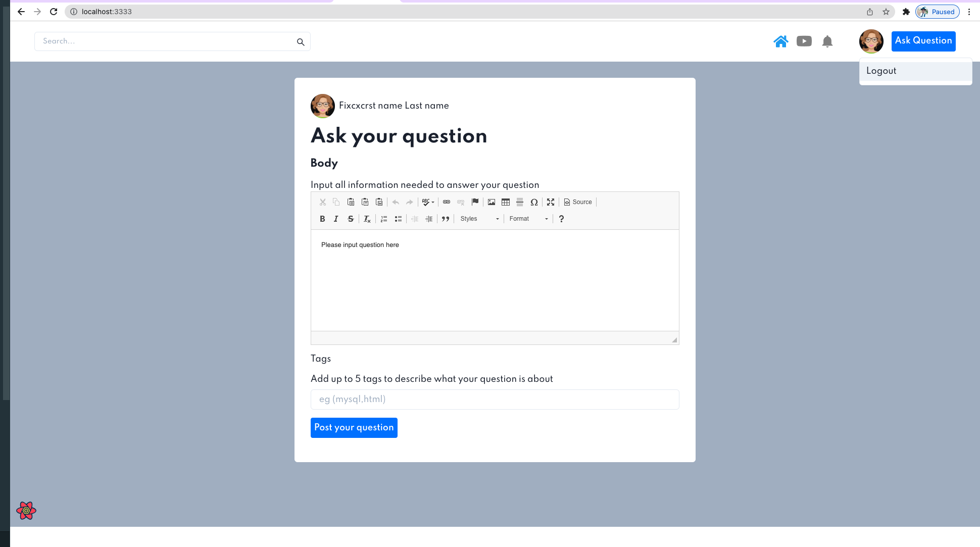Click the blockquote icon
The image size is (980, 547).
pyautogui.click(x=446, y=219)
